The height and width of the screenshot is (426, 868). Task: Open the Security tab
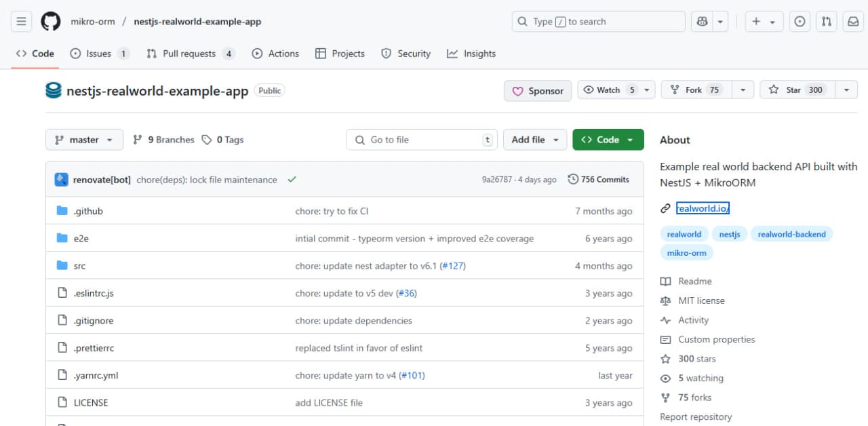(406, 54)
